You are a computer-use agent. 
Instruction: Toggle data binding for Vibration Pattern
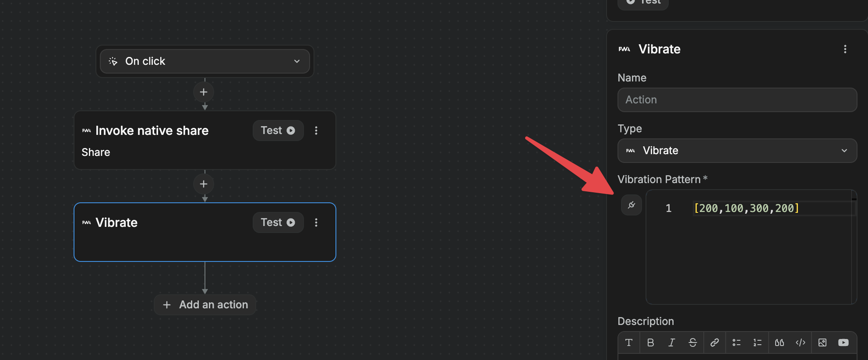[x=631, y=205]
